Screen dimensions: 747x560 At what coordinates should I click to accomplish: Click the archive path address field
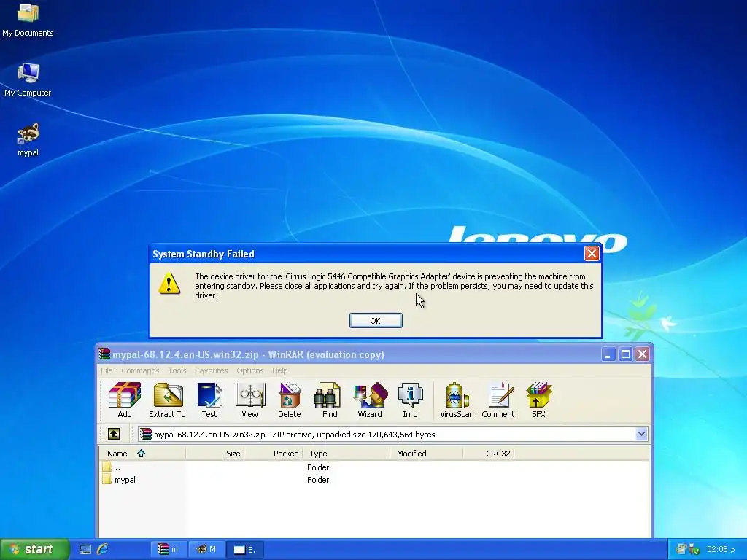(x=392, y=434)
